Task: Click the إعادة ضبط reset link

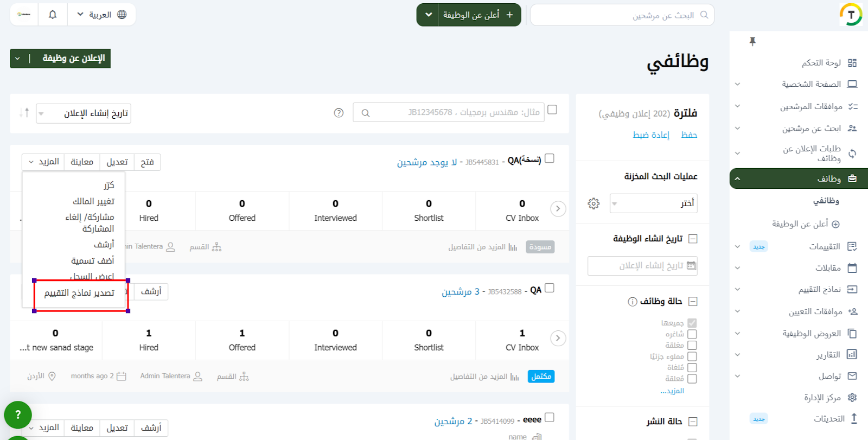Action: click(651, 135)
